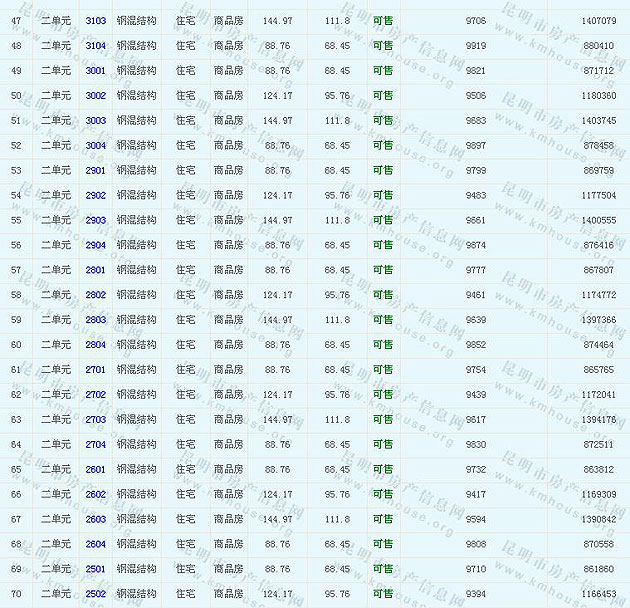Open room number 2704
Image resolution: width=630 pixels, height=608 pixels.
pos(96,445)
